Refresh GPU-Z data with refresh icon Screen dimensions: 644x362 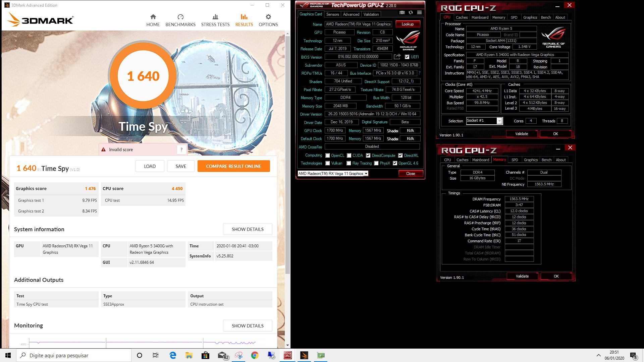click(411, 13)
